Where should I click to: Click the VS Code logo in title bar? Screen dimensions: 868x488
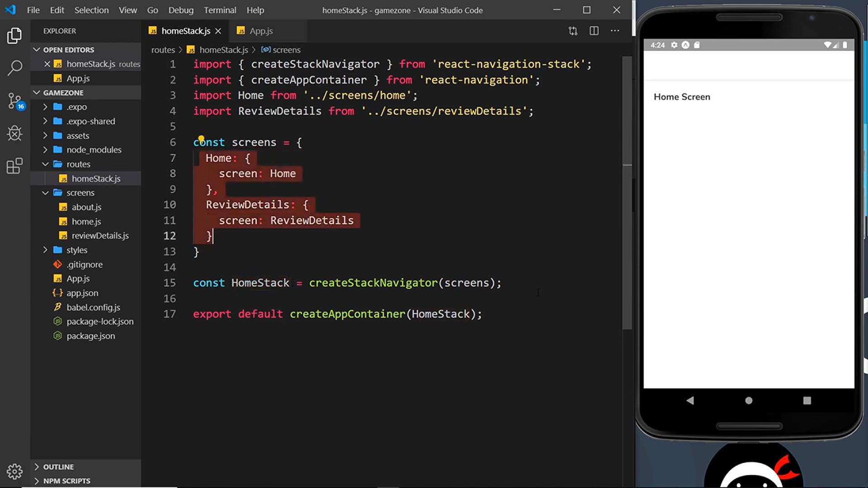[x=10, y=10]
